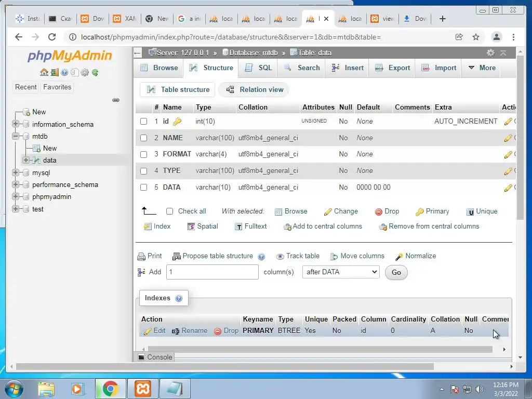This screenshot has width=532, height=399.
Task: Open the More tab dropdown
Action: coord(482,68)
